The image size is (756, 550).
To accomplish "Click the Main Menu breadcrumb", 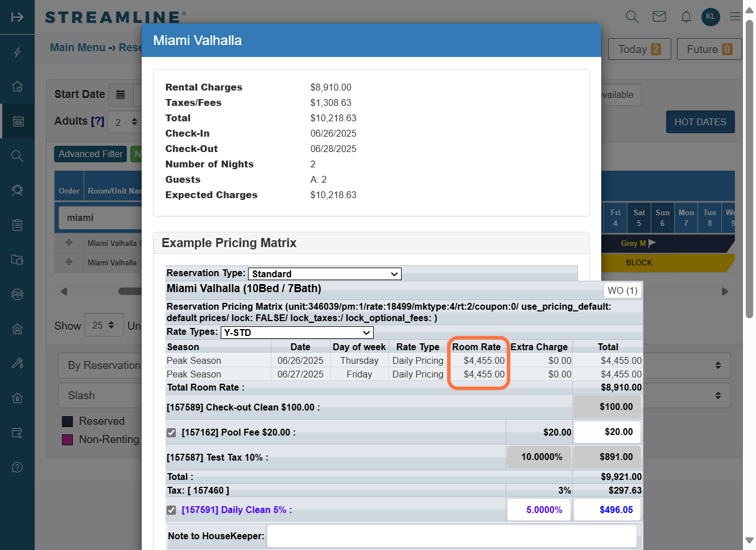I will tap(78, 47).
